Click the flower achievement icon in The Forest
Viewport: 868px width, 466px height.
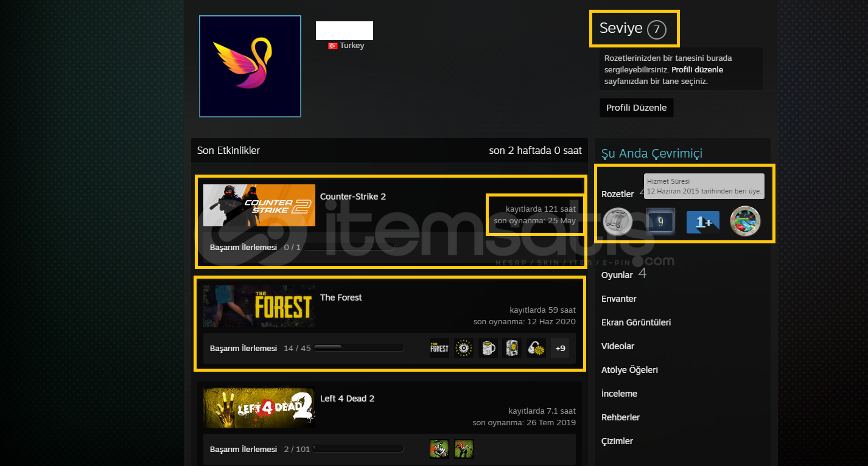(537, 348)
